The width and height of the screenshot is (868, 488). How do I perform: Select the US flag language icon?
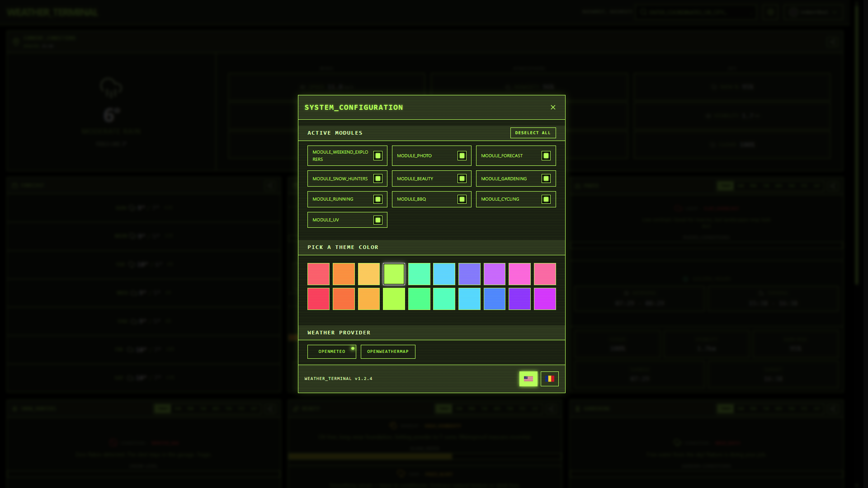point(528,379)
